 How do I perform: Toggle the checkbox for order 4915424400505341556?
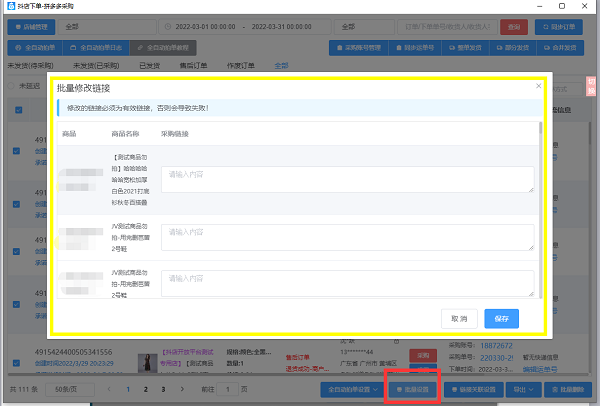pyautogui.click(x=16, y=363)
